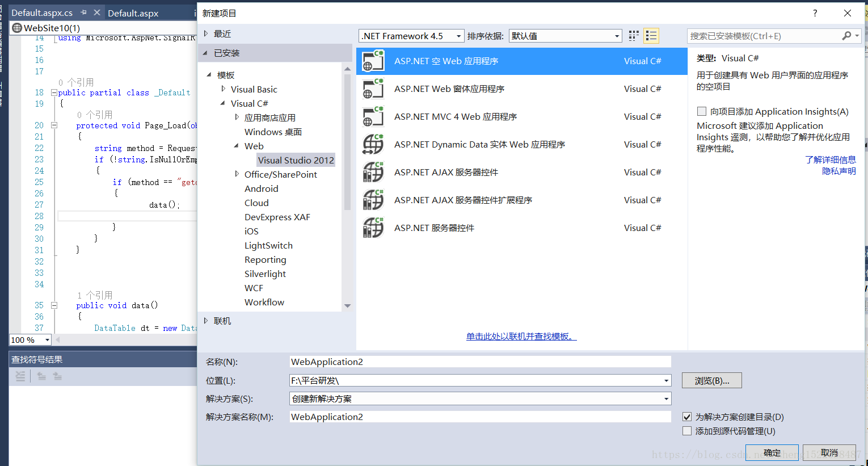
Task: Expand the 最近 section
Action: tap(206, 33)
